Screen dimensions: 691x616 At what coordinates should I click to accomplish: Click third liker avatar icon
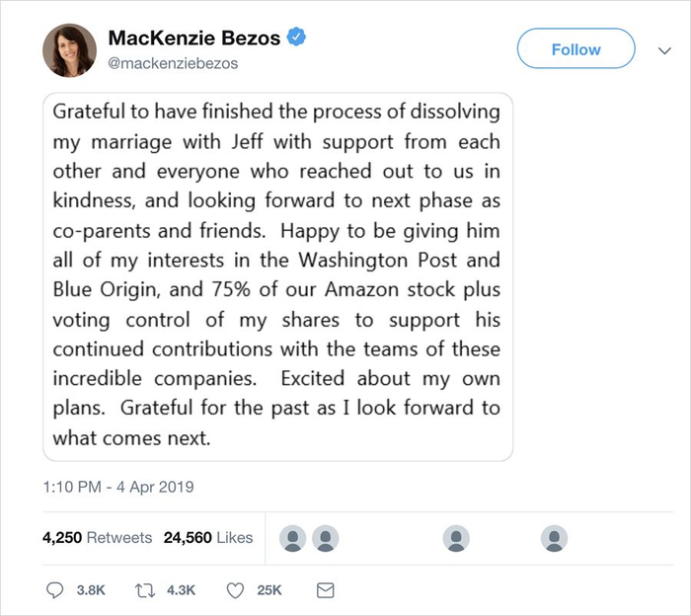pyautogui.click(x=456, y=538)
